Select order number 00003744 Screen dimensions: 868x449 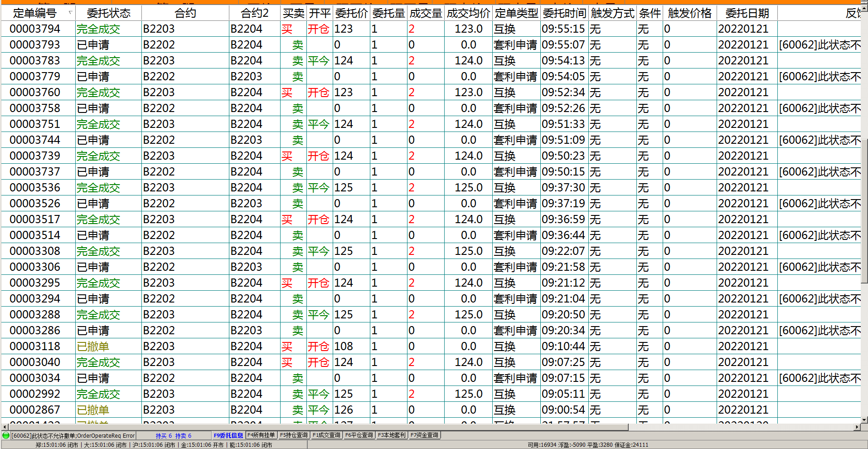click(35, 140)
